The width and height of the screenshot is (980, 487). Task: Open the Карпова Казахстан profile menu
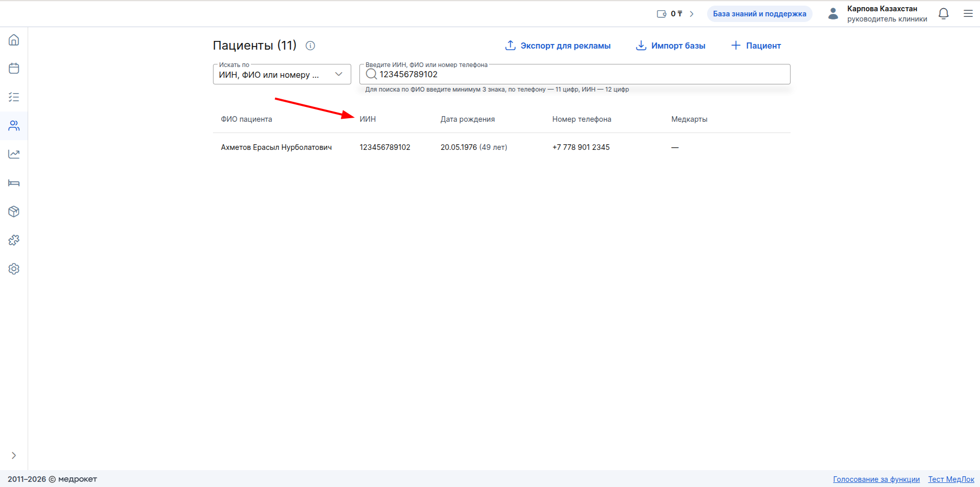point(878,14)
